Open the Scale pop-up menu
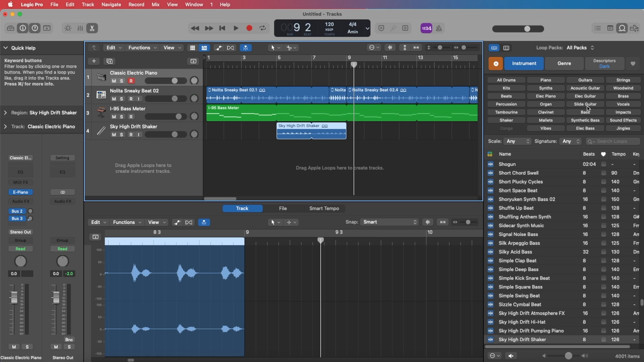This screenshot has width=644, height=362. pyautogui.click(x=517, y=141)
